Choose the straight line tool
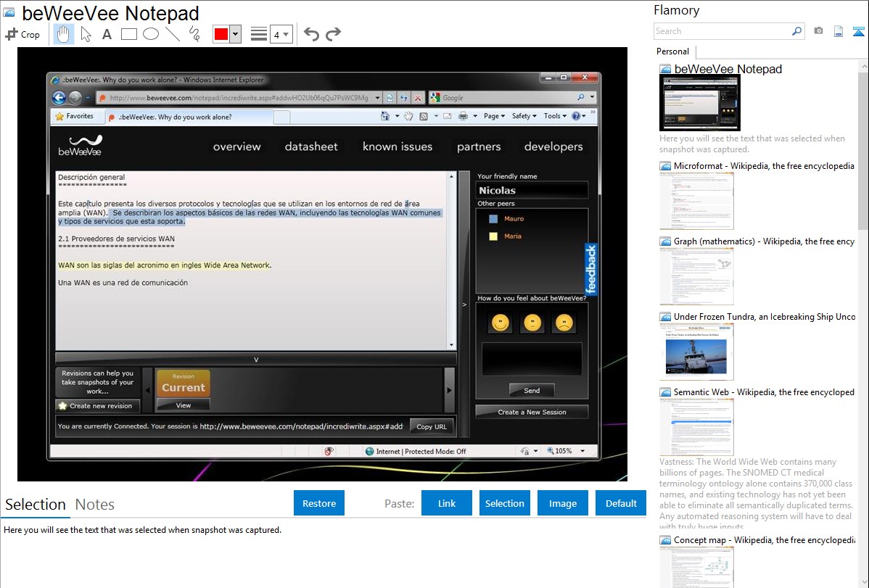Screen dimensions: 869x588 click(x=173, y=34)
